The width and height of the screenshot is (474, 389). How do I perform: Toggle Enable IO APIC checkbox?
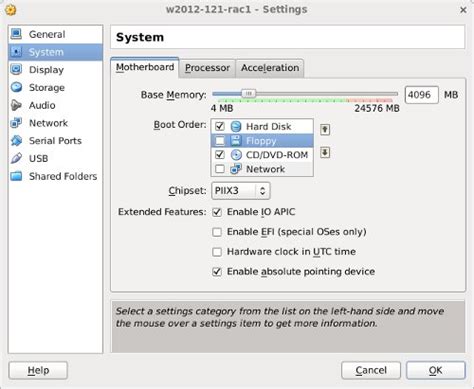pos(217,212)
